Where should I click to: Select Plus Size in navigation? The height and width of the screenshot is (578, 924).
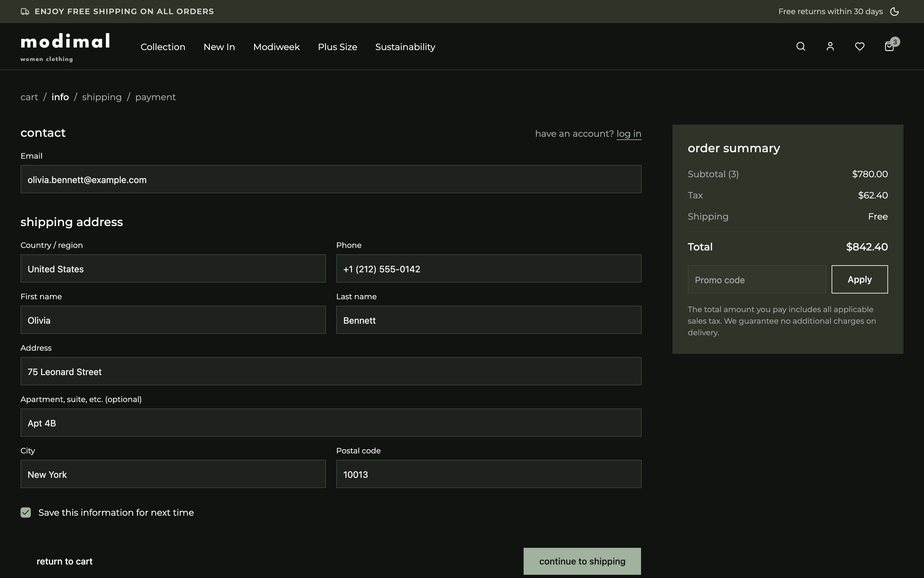338,47
